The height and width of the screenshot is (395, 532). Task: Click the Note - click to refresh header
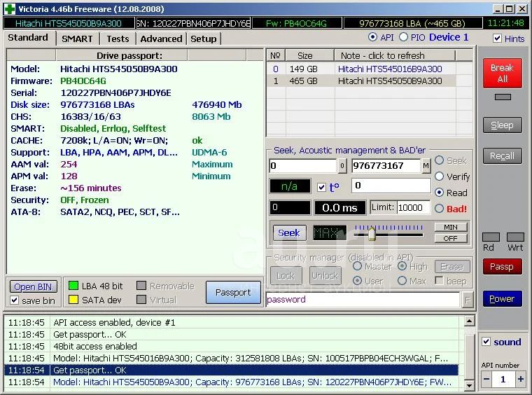(395, 55)
